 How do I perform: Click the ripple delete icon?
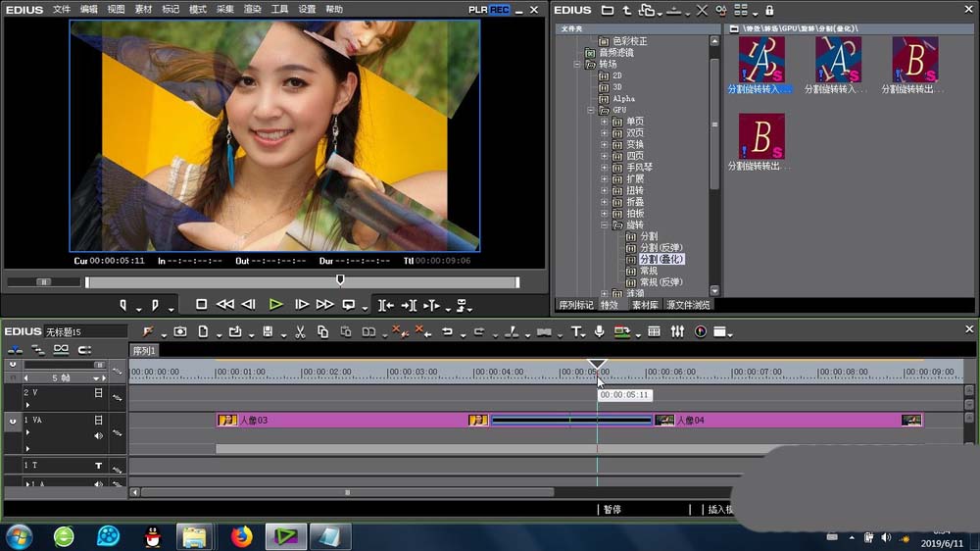pyautogui.click(x=423, y=332)
